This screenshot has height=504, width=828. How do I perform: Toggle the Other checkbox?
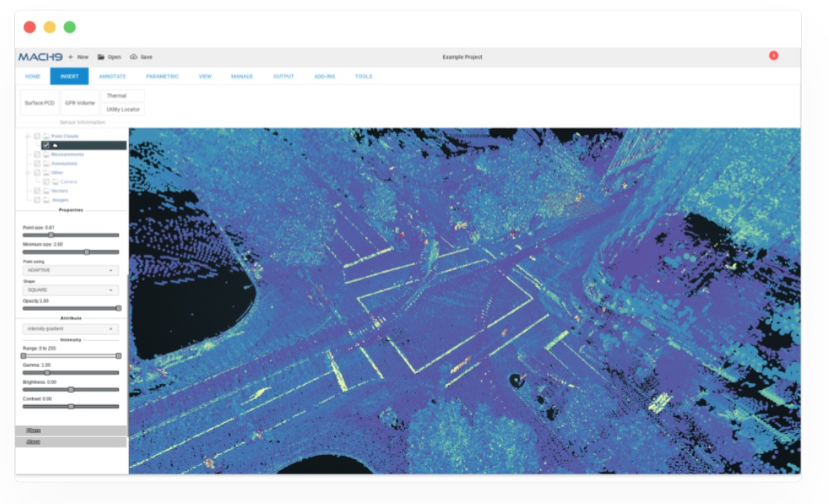(37, 173)
